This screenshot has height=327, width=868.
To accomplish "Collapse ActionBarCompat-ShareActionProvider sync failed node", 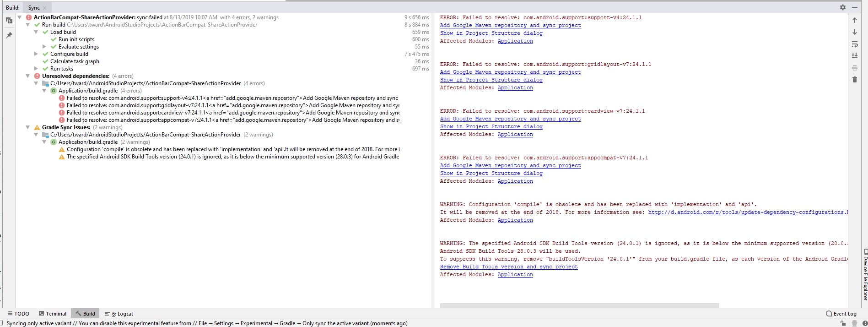I will 20,17.
